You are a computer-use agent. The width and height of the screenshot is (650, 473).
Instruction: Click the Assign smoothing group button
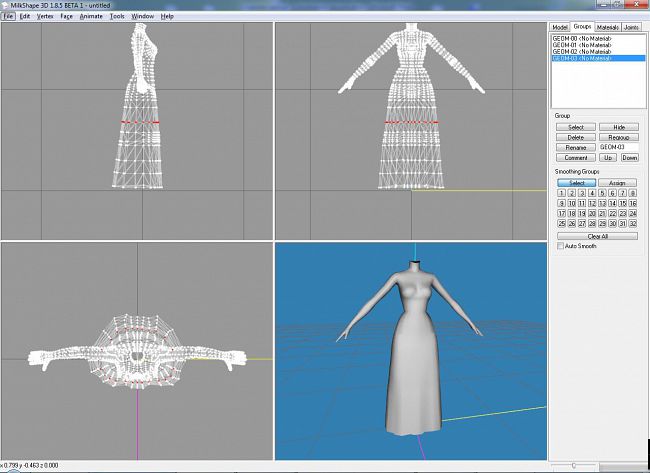point(619,183)
